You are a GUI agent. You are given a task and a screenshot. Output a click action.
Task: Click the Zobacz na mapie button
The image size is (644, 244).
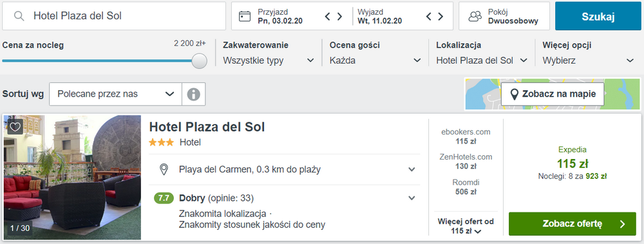pos(553,94)
